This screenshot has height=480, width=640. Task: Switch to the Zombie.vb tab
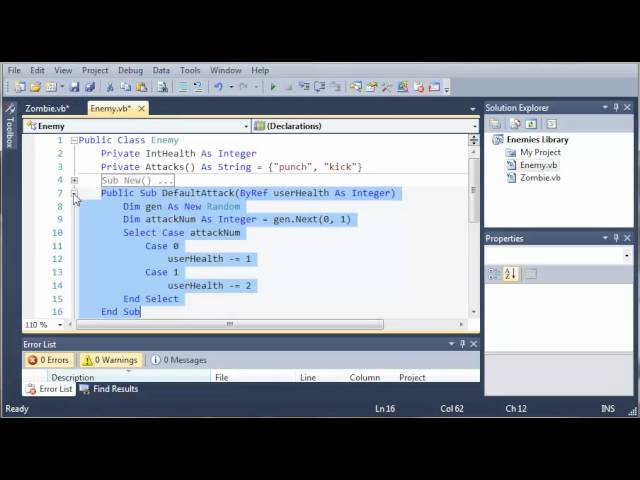[x=47, y=108]
